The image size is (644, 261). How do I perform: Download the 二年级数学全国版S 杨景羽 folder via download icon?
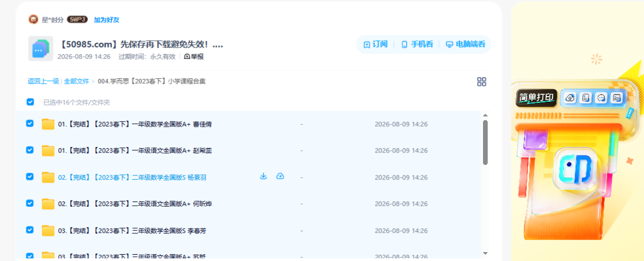(263, 176)
